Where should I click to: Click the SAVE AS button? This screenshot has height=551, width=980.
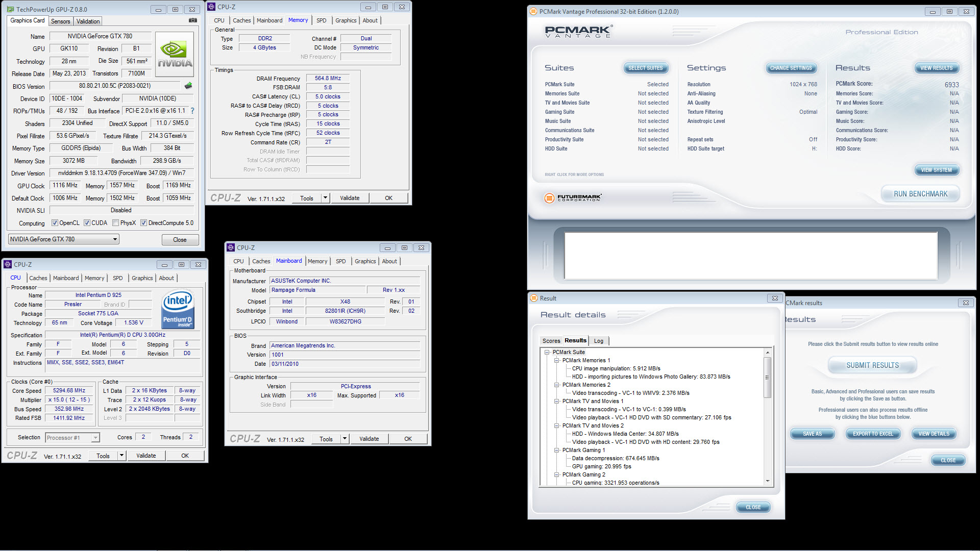(x=812, y=434)
